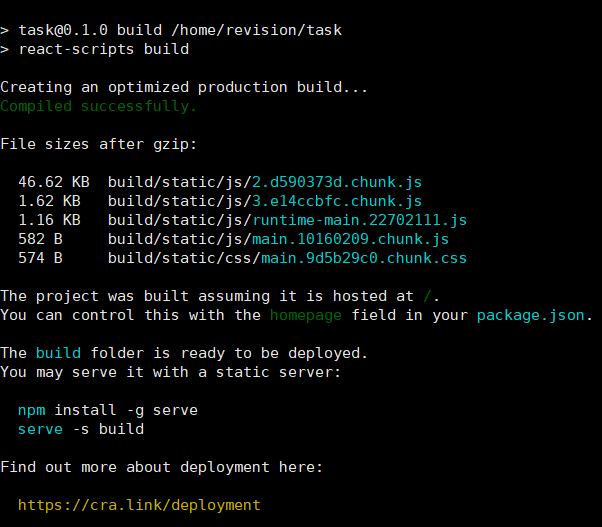Click 'You may serve it with a static server:' line
Image resolution: width=602 pixels, height=527 pixels.
click(x=170, y=372)
